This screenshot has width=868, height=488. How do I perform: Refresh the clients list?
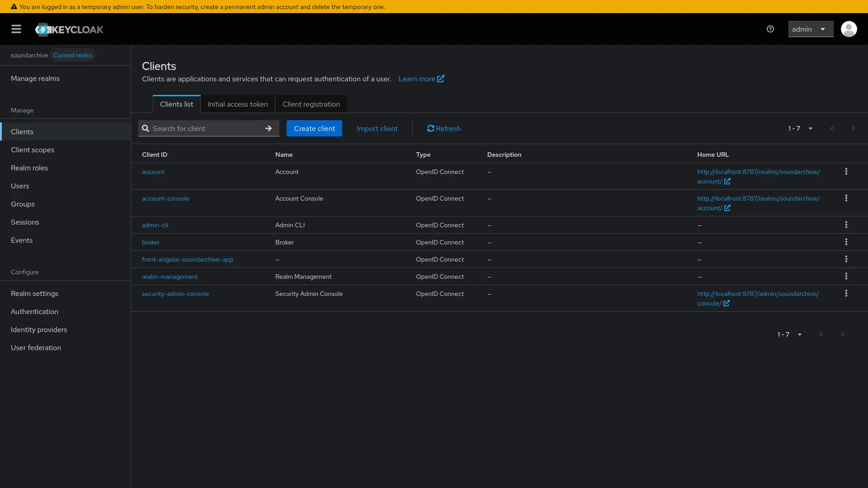tap(444, 128)
